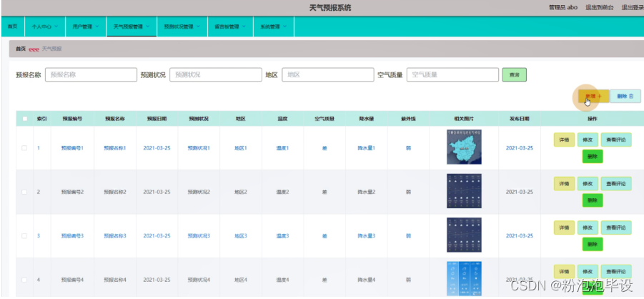Click the batch 删除 button beside 新增

[625, 97]
